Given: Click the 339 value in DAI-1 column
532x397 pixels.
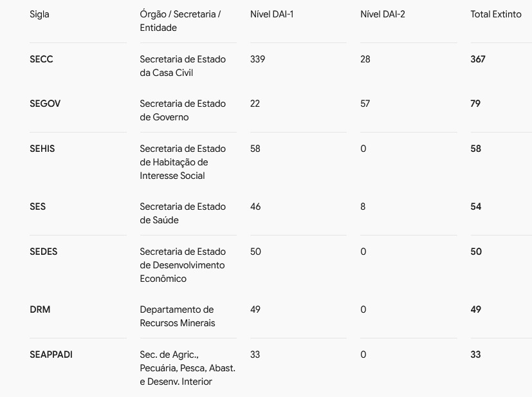Looking at the screenshot, I should pyautogui.click(x=257, y=59).
